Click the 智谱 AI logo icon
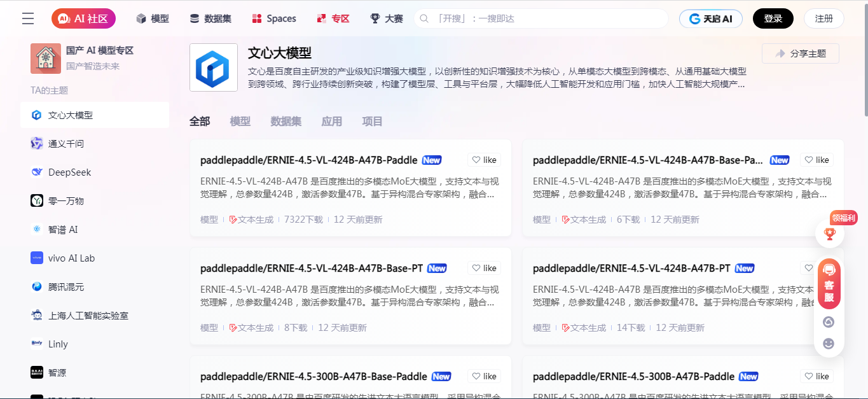The height and width of the screenshot is (399, 868). (37, 230)
